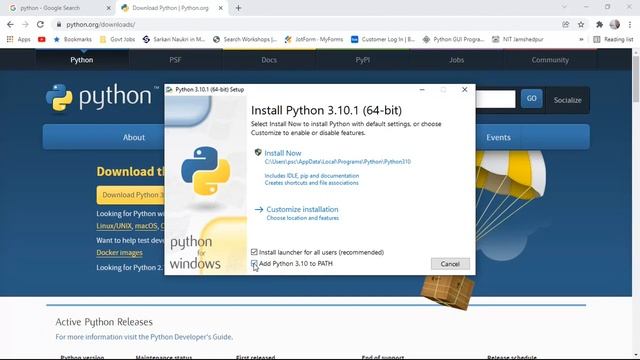The height and width of the screenshot is (360, 640).
Task: Close the Python 3.10.1 Setup dialog
Action: coord(464,89)
